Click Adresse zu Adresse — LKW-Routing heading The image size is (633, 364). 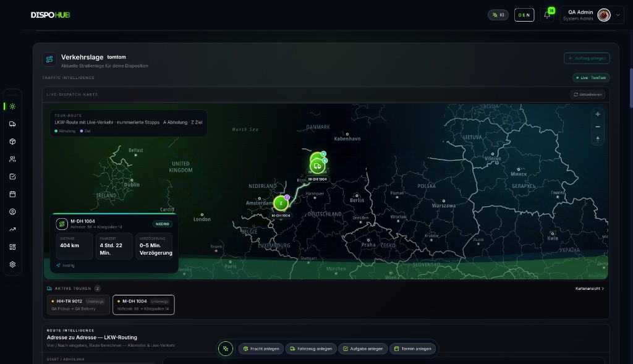tap(91, 337)
